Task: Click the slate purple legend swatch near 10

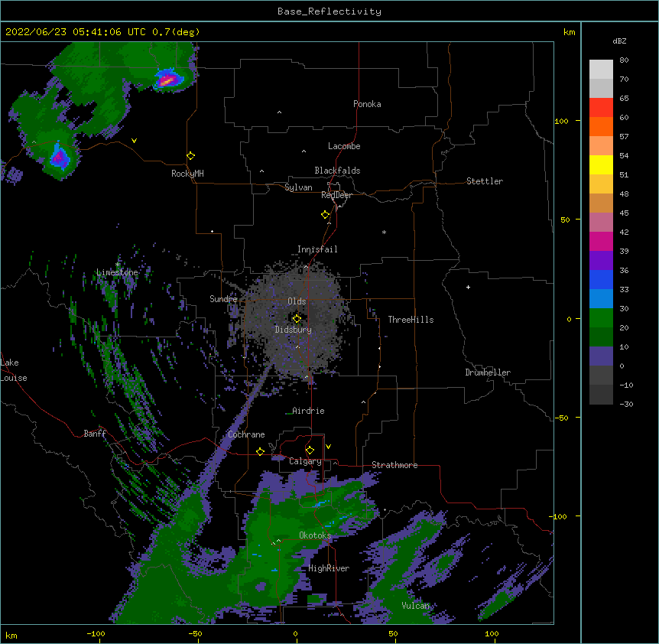Action: (601, 356)
